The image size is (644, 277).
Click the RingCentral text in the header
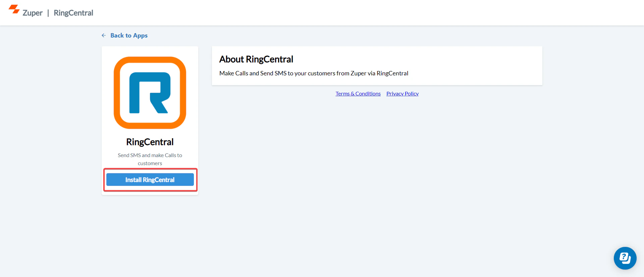pyautogui.click(x=73, y=13)
